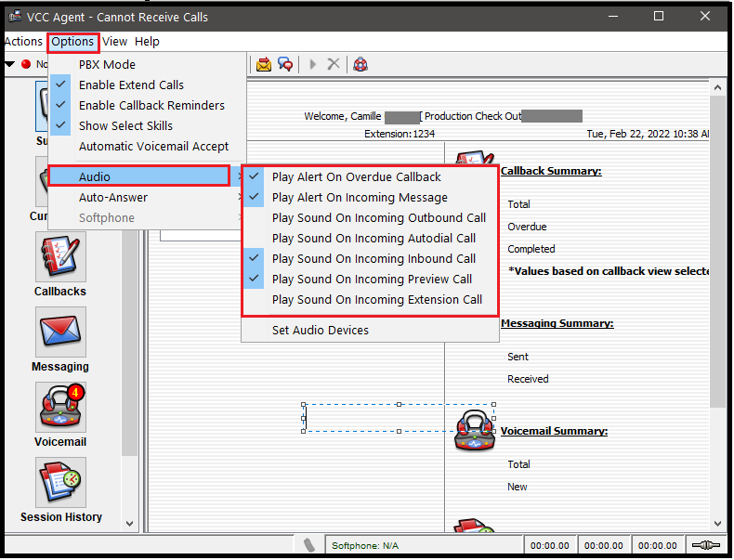The width and height of the screenshot is (734, 560).
Task: Toggle Play Alert On Incoming Message
Action: click(x=370, y=198)
